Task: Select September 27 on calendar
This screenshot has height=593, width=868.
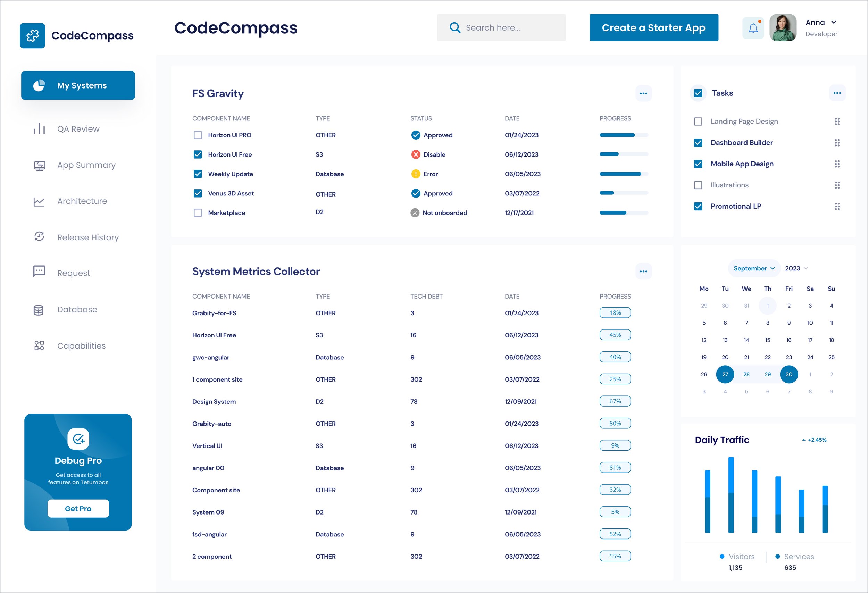Action: 725,374
